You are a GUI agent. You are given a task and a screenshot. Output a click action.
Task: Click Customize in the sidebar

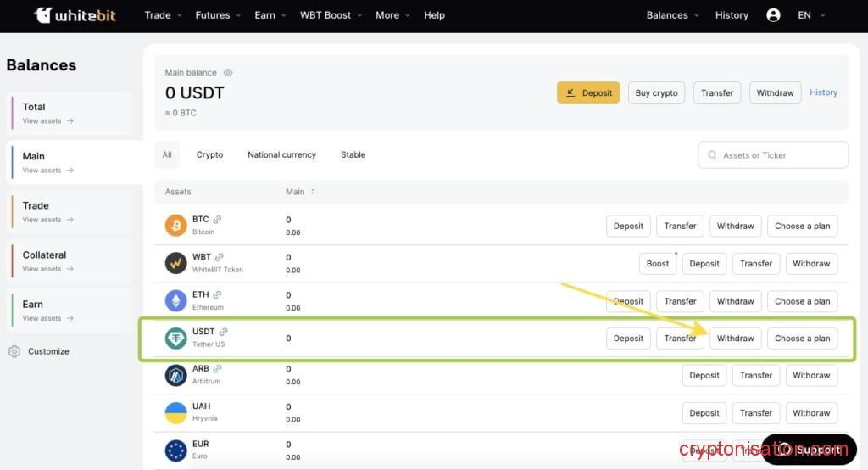(48, 351)
